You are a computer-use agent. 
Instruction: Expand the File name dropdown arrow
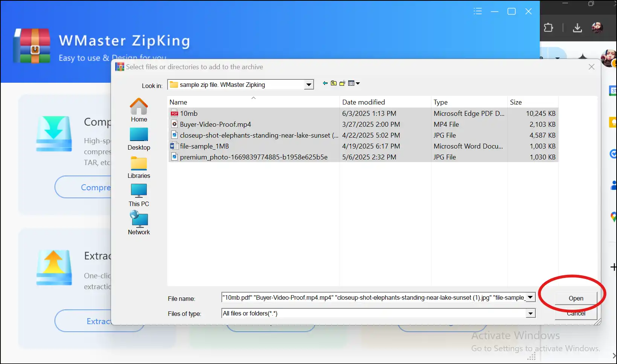point(530,297)
